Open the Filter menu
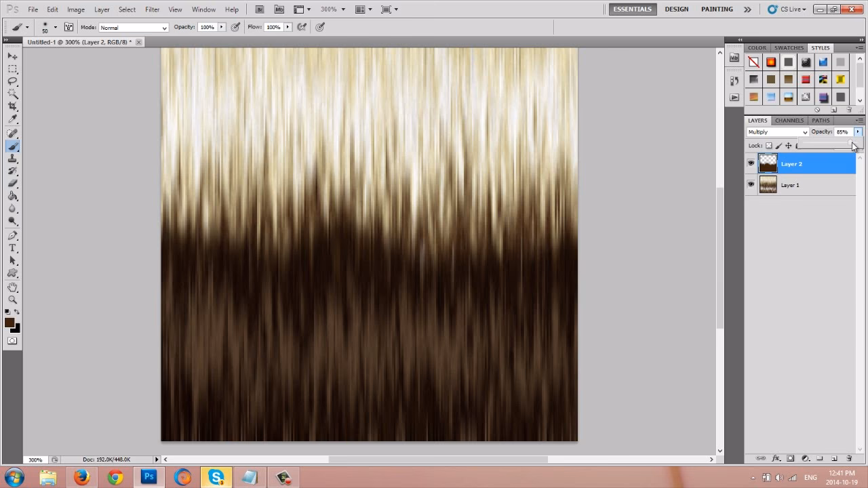Screen dimensions: 868x488 coord(152,9)
